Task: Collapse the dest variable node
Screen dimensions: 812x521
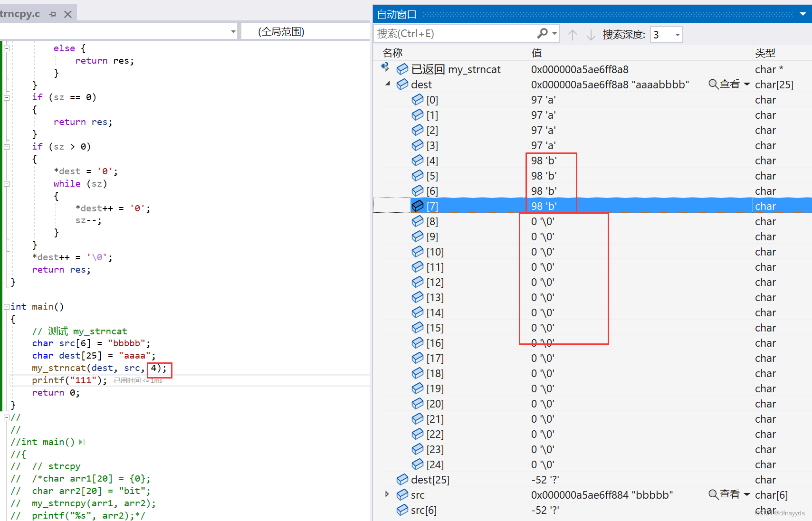Action: [x=388, y=84]
